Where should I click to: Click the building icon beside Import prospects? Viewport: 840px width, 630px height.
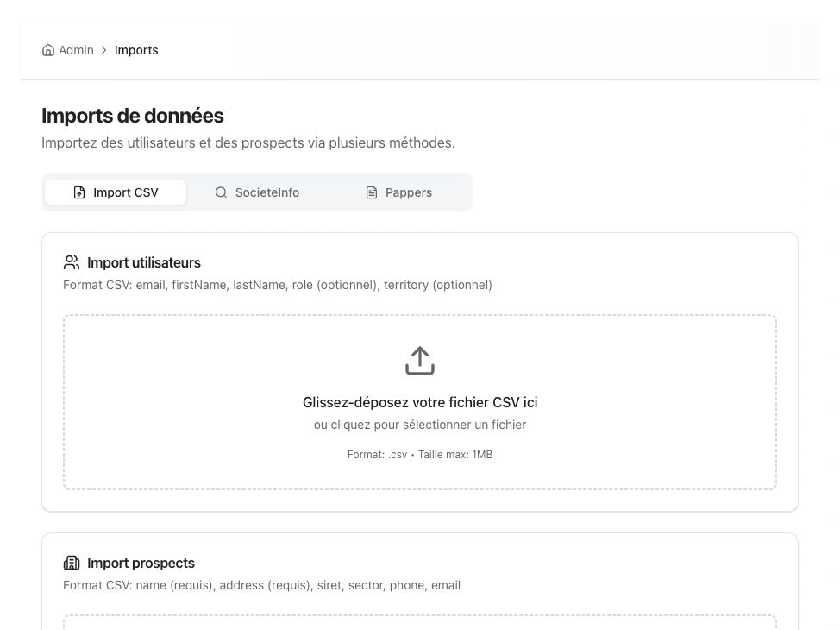[x=72, y=563]
